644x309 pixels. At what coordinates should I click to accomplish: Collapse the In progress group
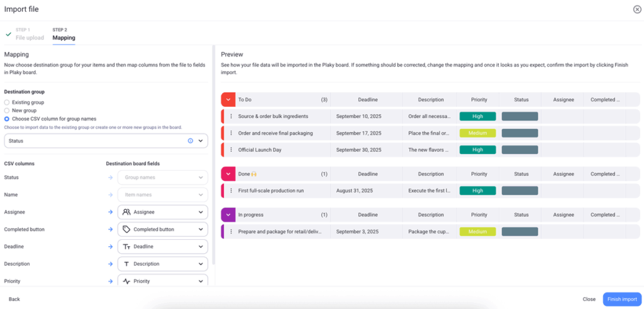(228, 215)
